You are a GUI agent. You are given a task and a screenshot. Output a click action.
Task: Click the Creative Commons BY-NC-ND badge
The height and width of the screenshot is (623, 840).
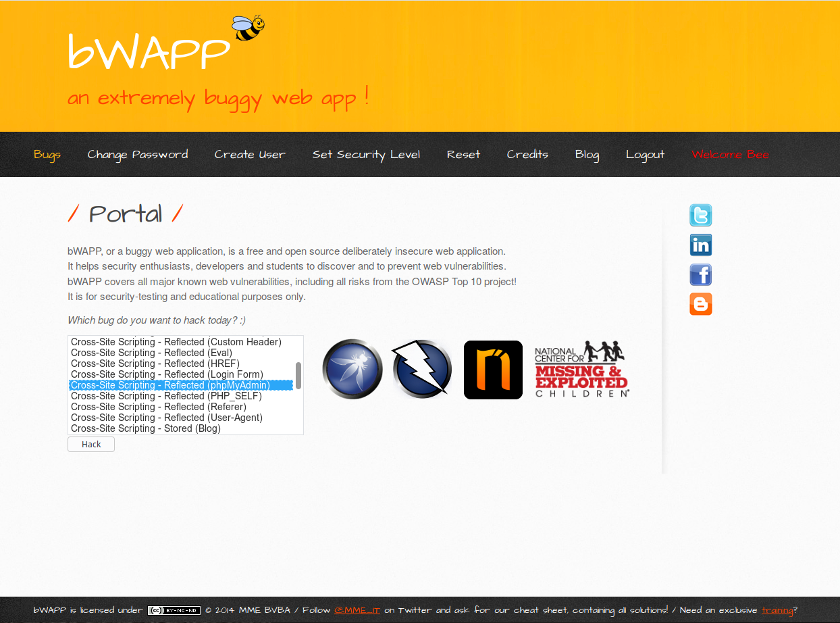tap(174, 610)
